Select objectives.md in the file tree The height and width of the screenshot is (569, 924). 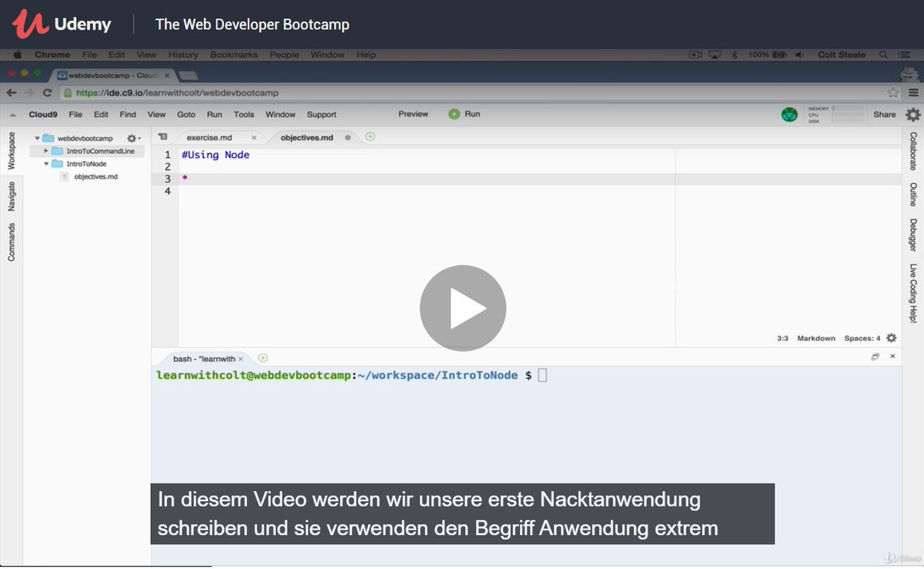coord(95,176)
